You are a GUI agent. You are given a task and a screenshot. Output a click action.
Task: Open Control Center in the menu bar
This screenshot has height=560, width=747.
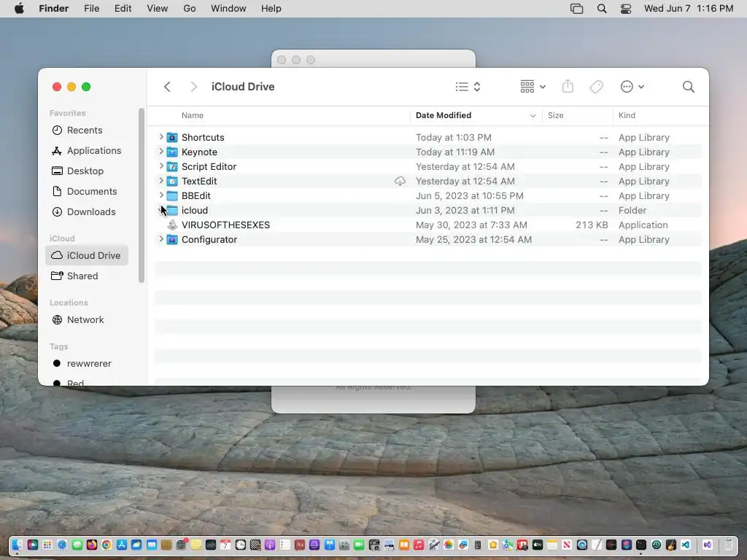[626, 9]
